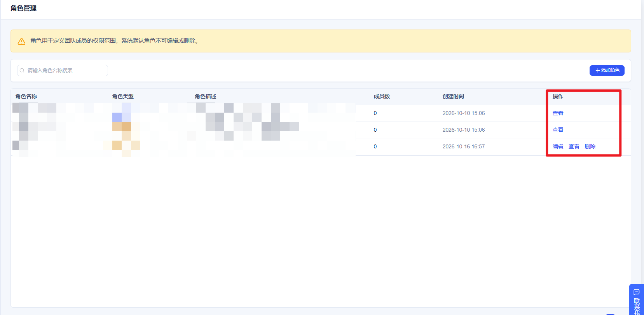
Task: Click the warning triangle icon in the notice banner
Action: pyautogui.click(x=22, y=41)
